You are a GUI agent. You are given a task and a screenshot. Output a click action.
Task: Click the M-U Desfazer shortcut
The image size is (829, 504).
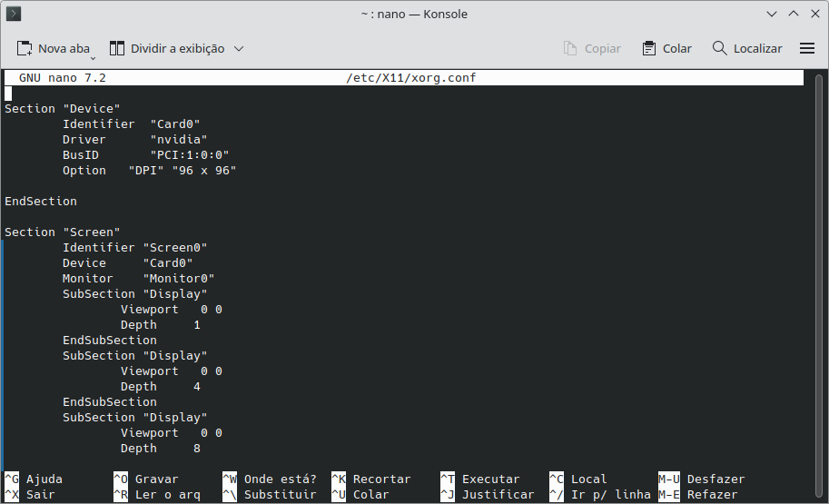702,479
